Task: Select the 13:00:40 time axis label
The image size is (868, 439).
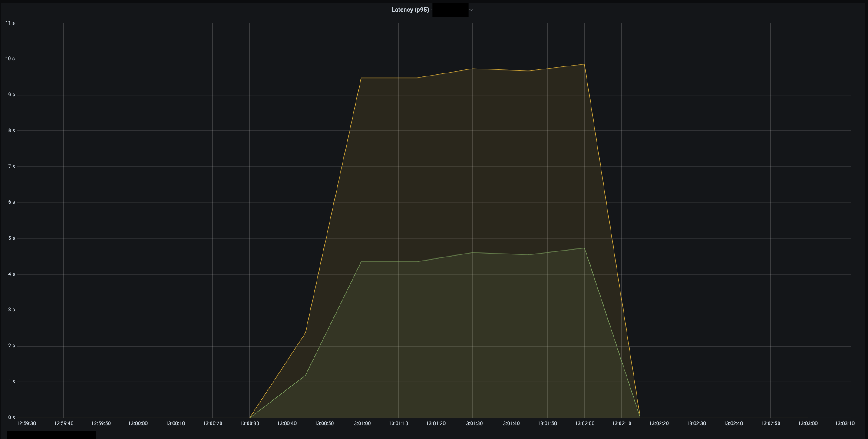Action: pos(287,423)
